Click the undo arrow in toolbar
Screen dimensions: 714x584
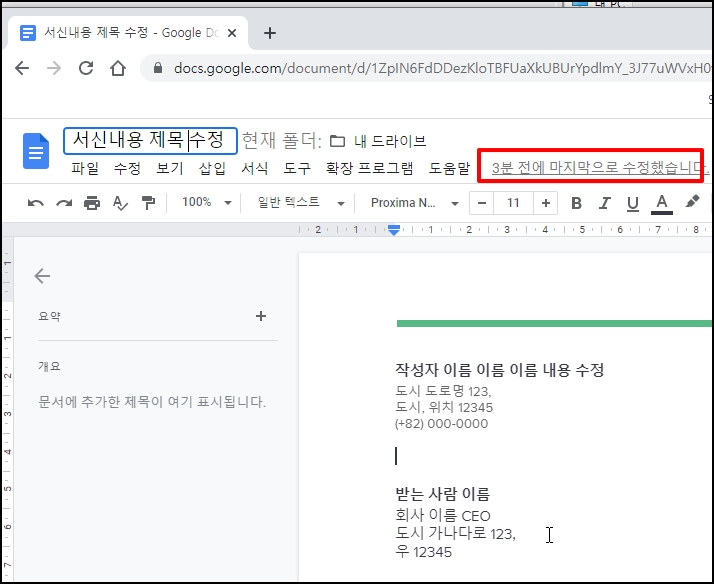pyautogui.click(x=36, y=203)
